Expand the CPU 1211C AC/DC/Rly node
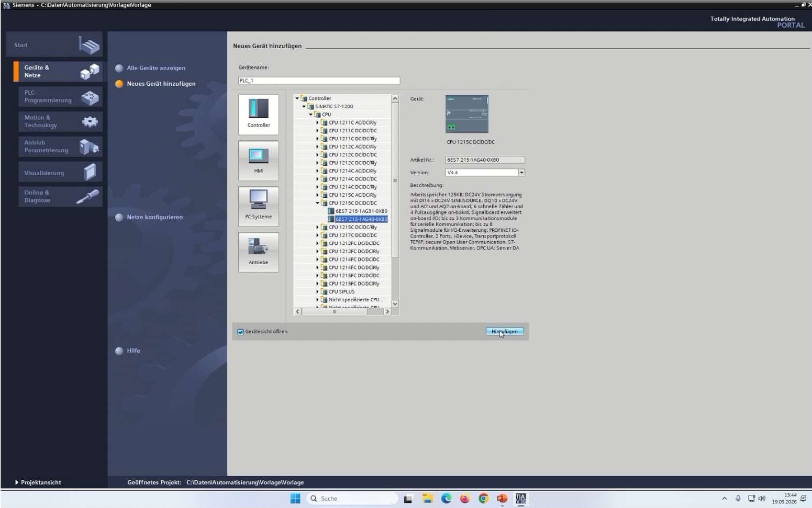This screenshot has height=508, width=812. click(x=318, y=122)
